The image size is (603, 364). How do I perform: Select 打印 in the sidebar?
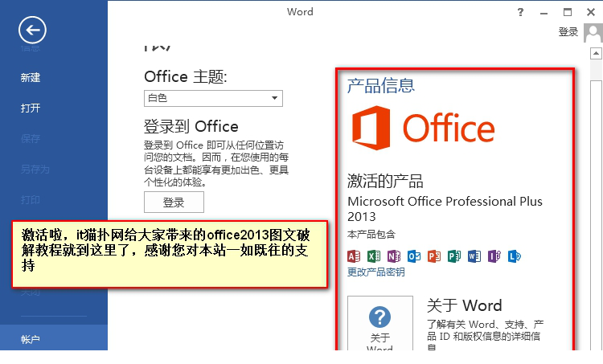31,200
